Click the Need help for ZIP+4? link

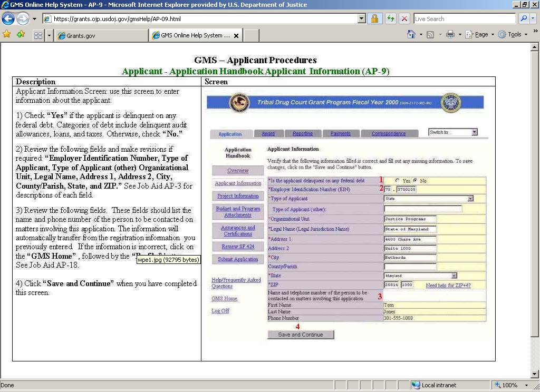[448, 285]
